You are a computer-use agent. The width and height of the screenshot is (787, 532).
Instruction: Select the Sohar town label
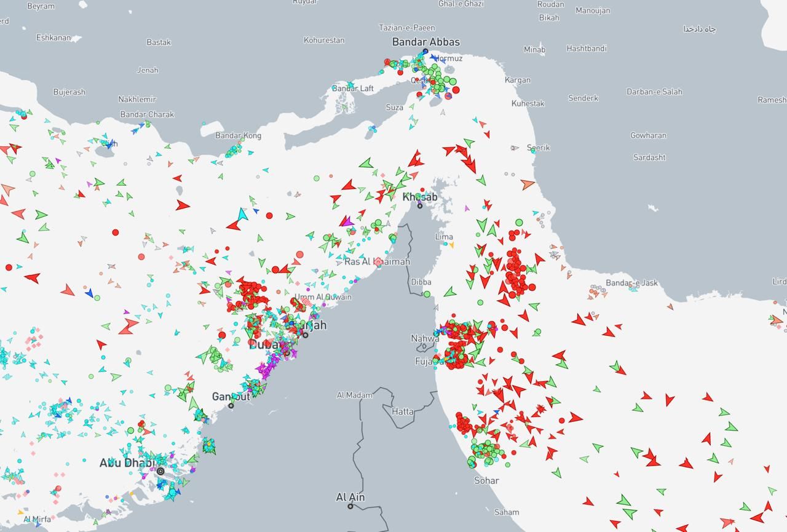click(x=486, y=480)
